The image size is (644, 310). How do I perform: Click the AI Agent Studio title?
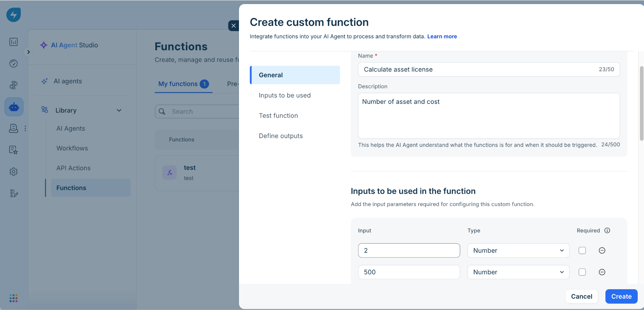(74, 45)
